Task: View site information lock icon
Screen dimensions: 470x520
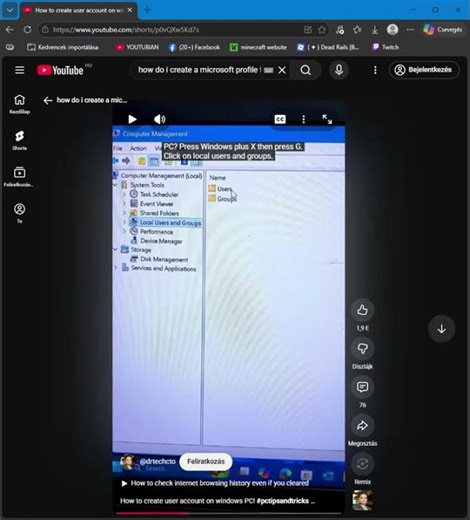Action: coord(45,30)
